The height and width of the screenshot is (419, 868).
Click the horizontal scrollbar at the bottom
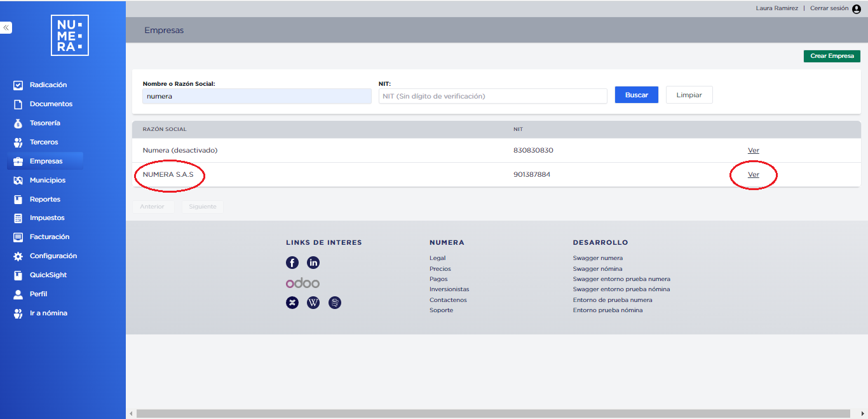492,414
